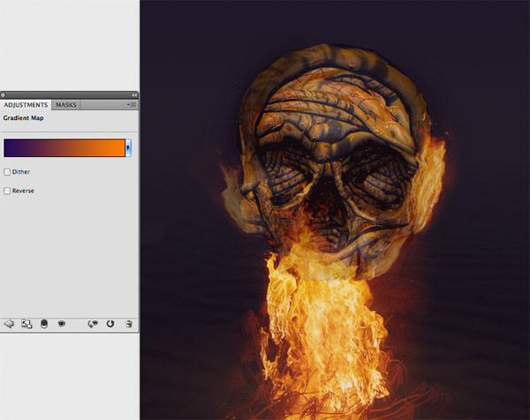Select the Adjustments tab
Image resolution: width=530 pixels, height=420 pixels.
coord(26,105)
